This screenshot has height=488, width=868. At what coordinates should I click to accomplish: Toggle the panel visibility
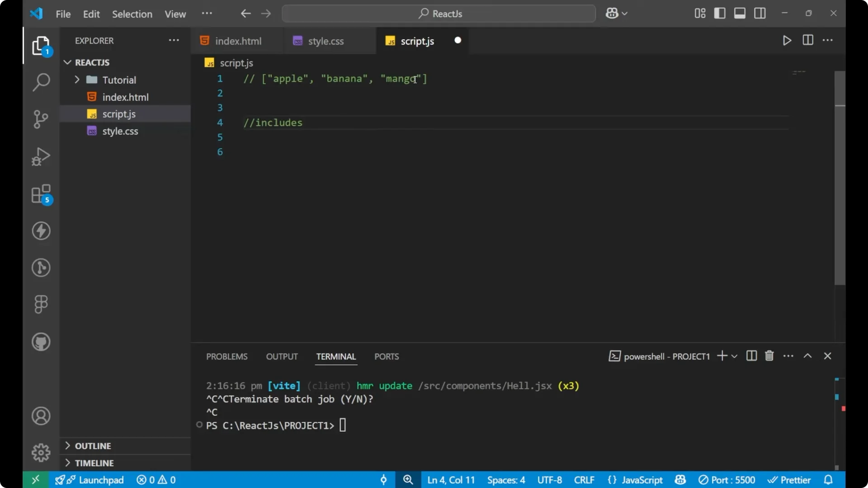[740, 13]
